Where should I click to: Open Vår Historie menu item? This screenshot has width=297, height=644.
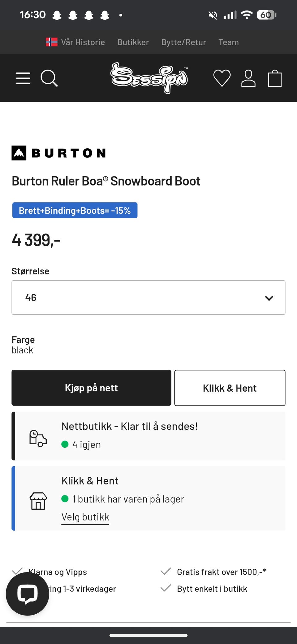[83, 42]
